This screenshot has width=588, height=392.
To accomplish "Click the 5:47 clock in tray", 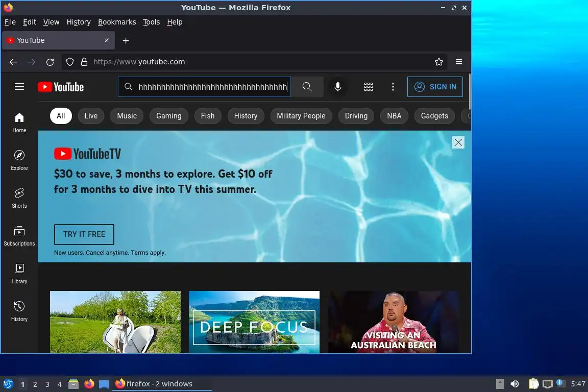I will click(x=578, y=384).
